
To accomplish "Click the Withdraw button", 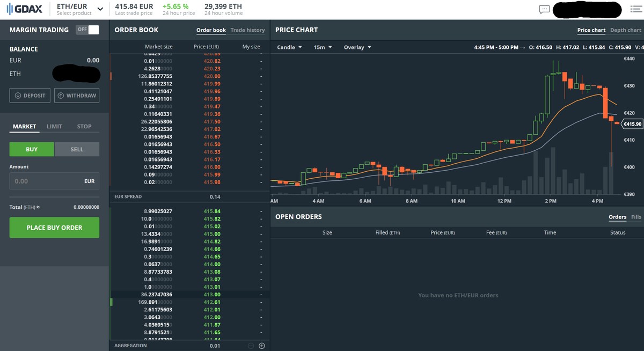I will 77,96.
